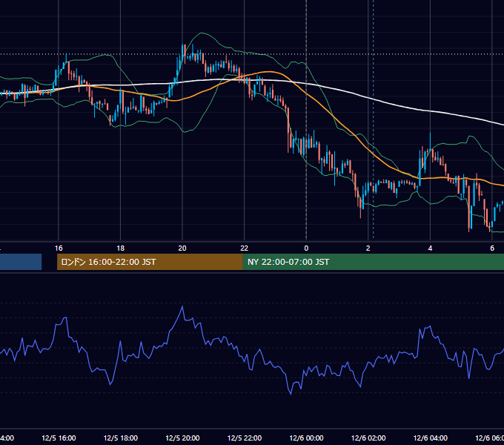Image resolution: width=504 pixels, height=445 pixels.
Task: Select the ロンドン 16:00-22:00 JST session bar
Action: click(x=150, y=262)
